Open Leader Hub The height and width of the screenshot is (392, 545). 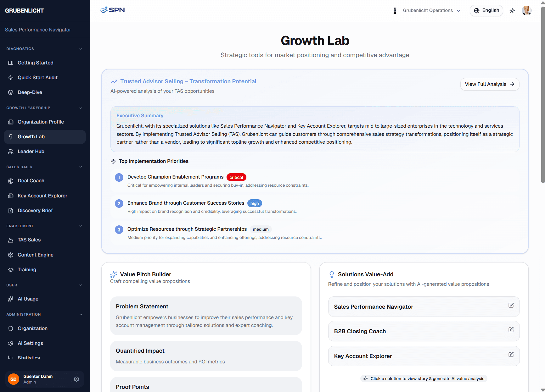coord(31,151)
